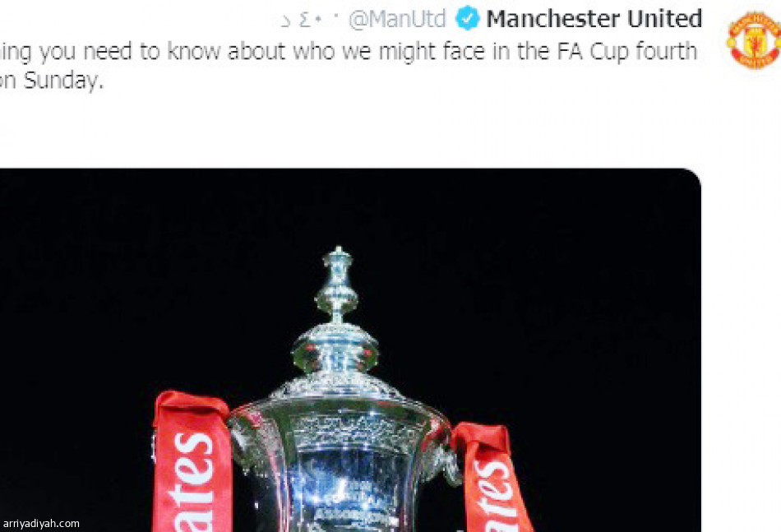Open the FA Cup trophy image
Image resolution: width=781 pixels, height=532 pixels.
point(350,350)
